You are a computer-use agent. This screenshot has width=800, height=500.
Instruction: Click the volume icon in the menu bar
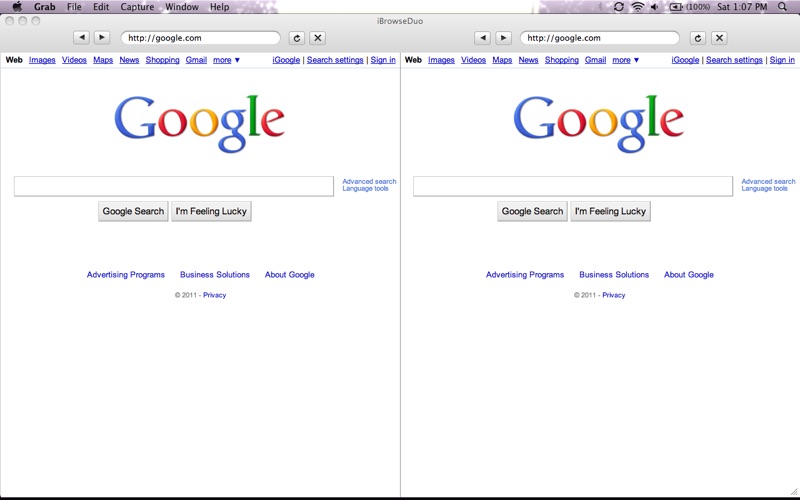(x=655, y=7)
